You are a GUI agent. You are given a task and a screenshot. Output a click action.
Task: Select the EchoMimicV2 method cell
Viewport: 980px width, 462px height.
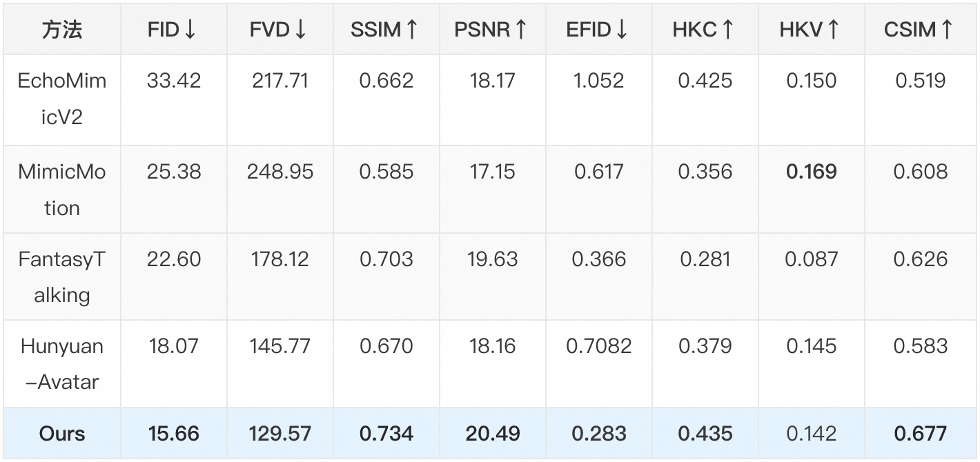click(x=62, y=99)
